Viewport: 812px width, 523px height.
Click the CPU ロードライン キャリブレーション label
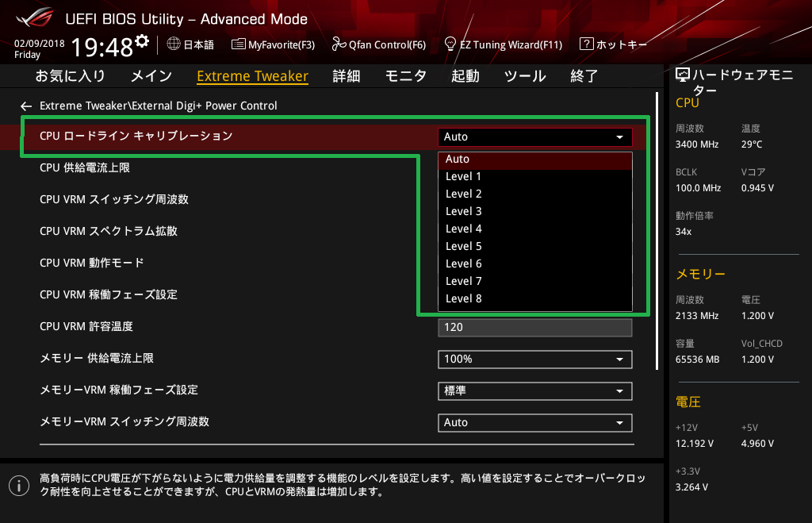pyautogui.click(x=136, y=137)
